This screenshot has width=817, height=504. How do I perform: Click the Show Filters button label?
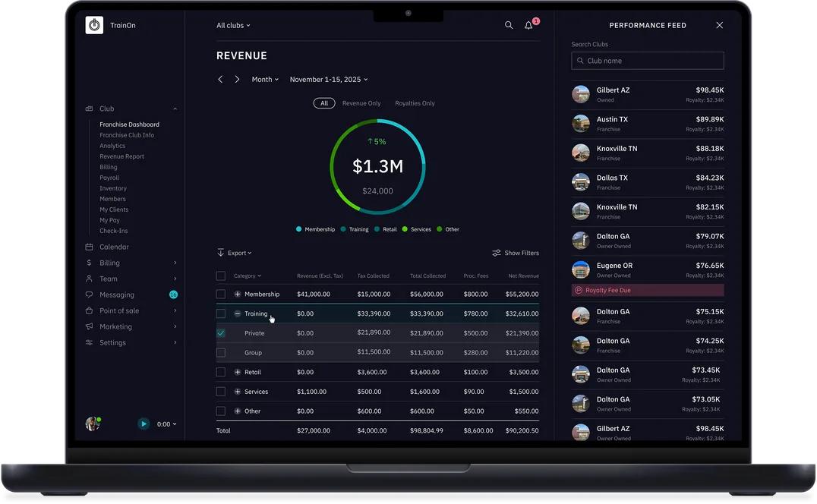pyautogui.click(x=522, y=253)
